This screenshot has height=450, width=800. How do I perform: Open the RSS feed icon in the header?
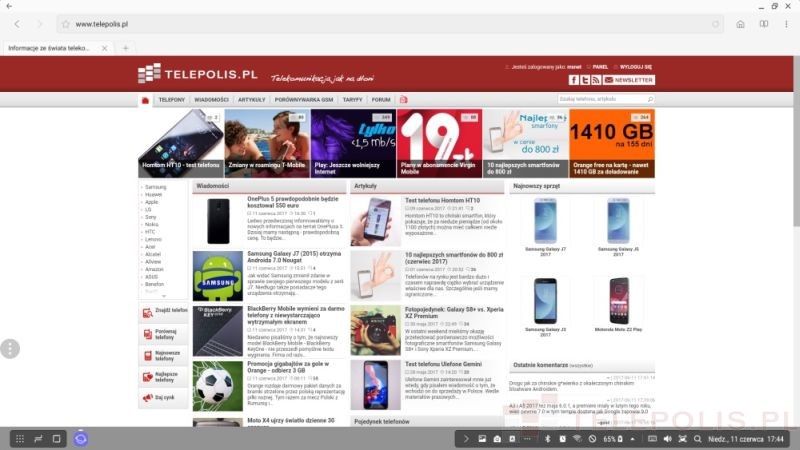tap(596, 80)
